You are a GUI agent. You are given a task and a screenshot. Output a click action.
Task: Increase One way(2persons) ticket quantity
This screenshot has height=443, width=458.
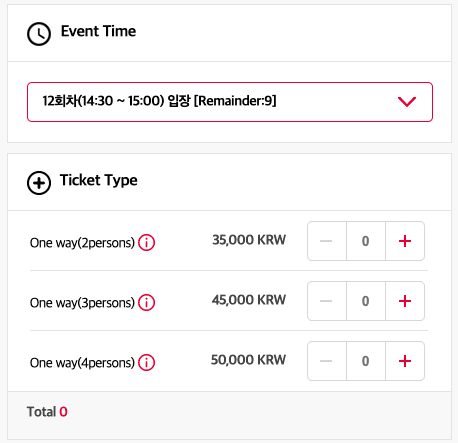point(405,241)
